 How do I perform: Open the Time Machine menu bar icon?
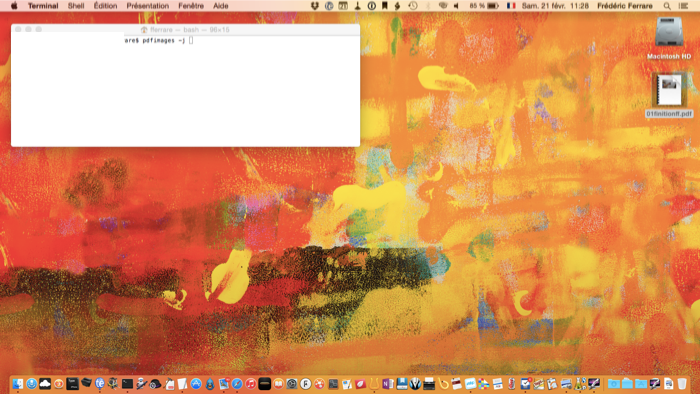tap(413, 6)
